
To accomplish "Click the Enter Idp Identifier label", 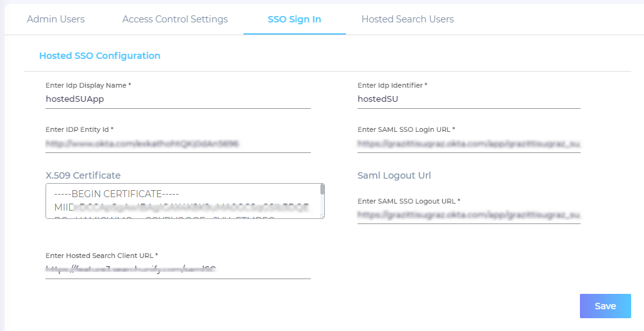I will 392,85.
